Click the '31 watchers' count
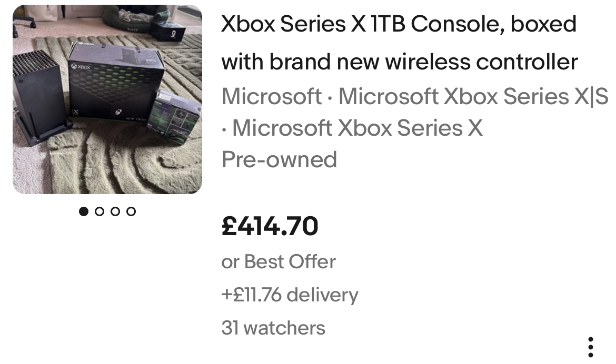The image size is (616, 364). (273, 328)
